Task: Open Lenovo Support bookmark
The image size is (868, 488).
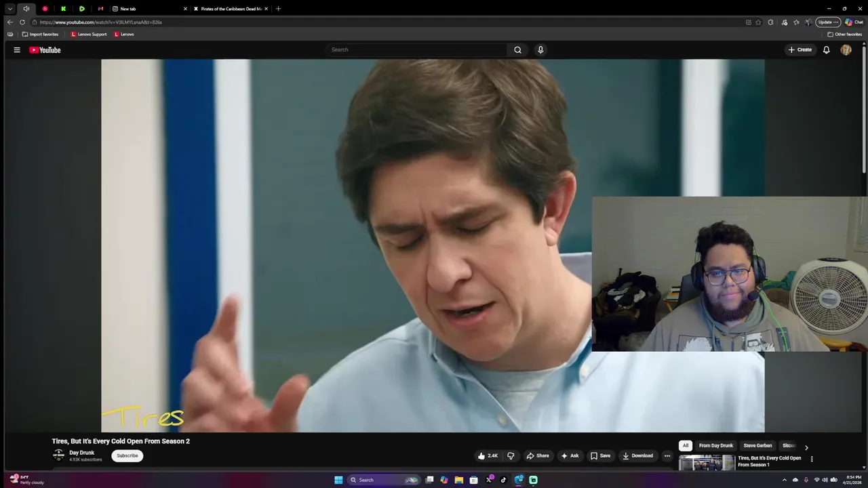Action: 89,34
